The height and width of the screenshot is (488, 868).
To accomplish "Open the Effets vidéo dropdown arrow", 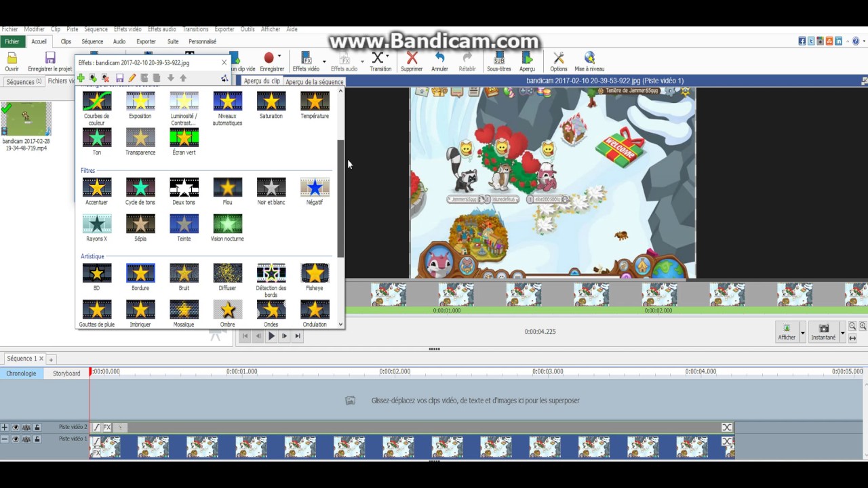I will (324, 62).
